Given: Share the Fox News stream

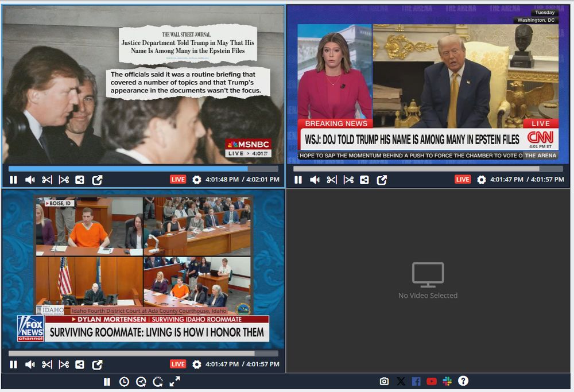Looking at the screenshot, I should (x=80, y=364).
